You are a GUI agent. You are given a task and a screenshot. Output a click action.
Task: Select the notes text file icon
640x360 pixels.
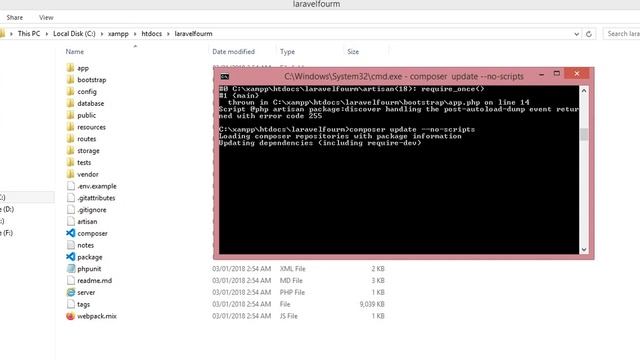pyautogui.click(x=71, y=245)
